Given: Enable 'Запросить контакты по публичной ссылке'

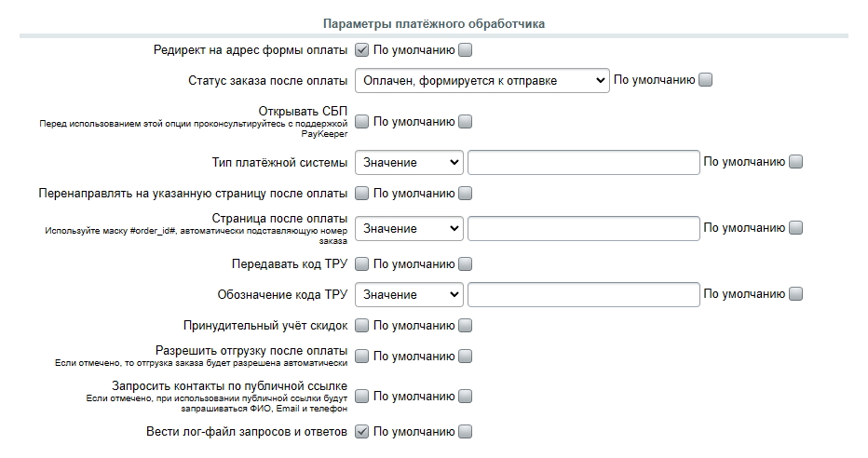Looking at the screenshot, I should click(362, 397).
